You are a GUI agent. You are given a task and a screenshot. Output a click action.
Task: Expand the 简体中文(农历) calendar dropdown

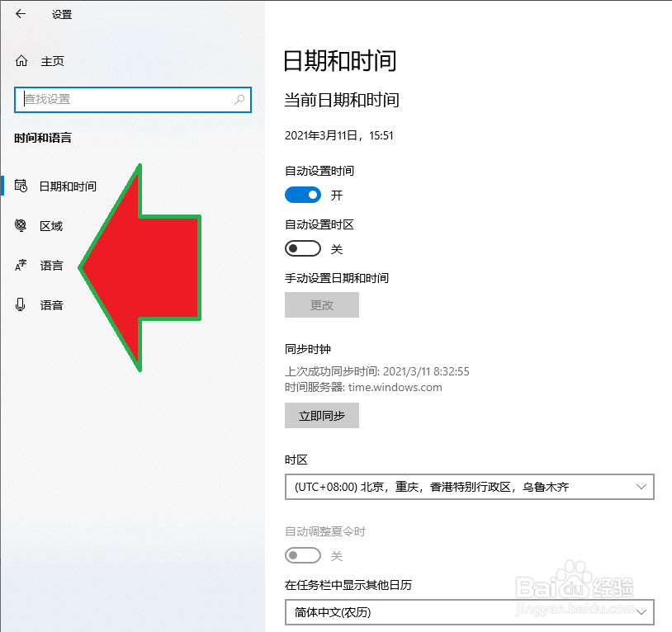point(469,612)
